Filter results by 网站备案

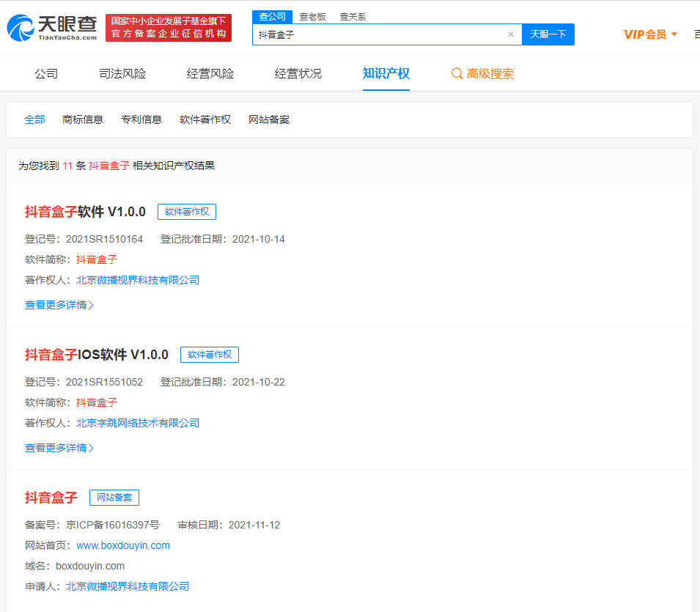pyautogui.click(x=269, y=119)
